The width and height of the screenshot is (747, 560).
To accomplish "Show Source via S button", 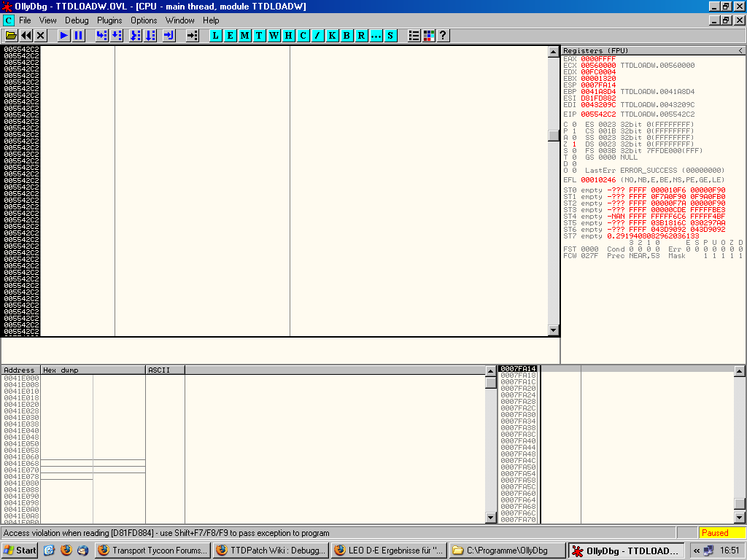I will (391, 36).
